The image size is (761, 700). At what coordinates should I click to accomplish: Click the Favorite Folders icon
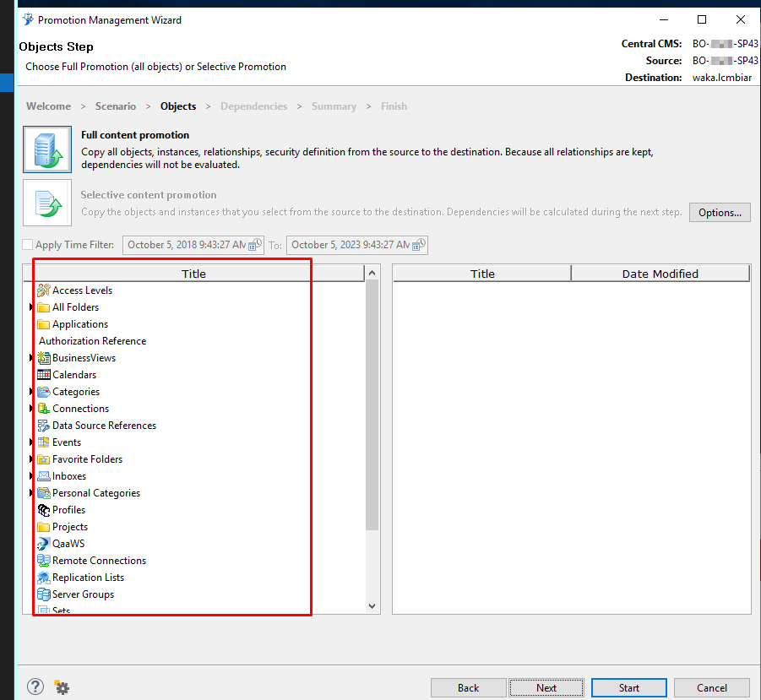[44, 459]
